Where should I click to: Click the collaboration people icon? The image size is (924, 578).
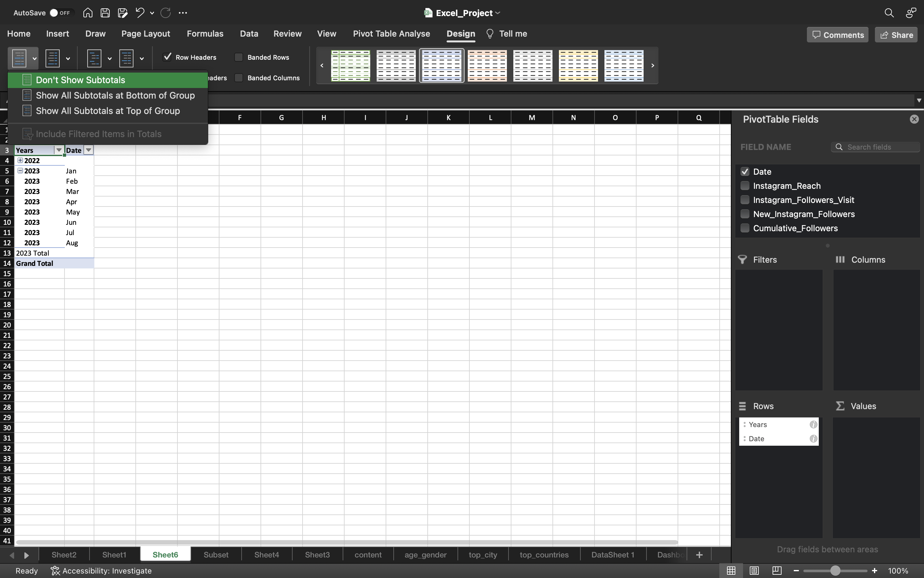(x=911, y=13)
